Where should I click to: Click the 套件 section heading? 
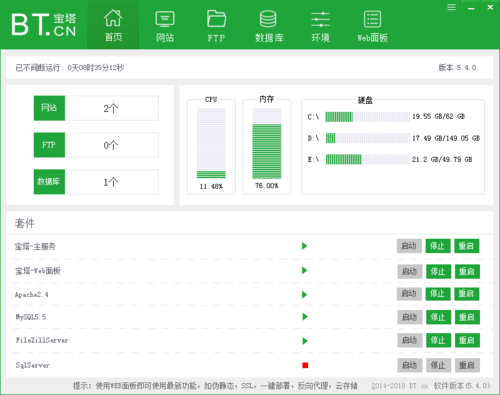click(24, 223)
